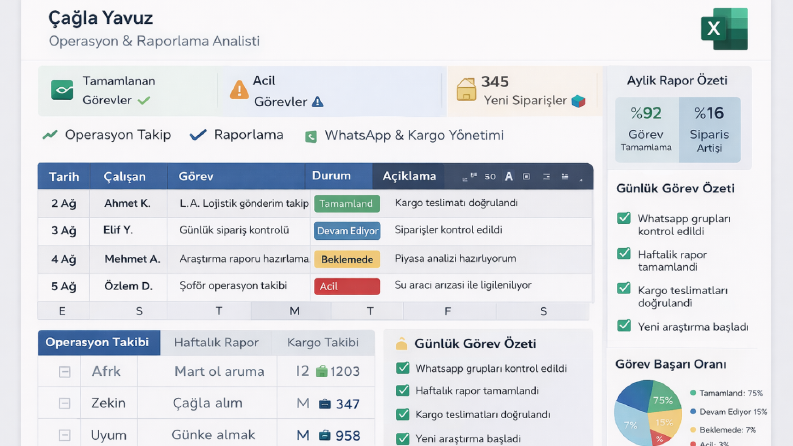This screenshot has height=446, width=793.
Task: Click the house icon beside bottom Günlük Görev Özeti
Action: pos(402,344)
